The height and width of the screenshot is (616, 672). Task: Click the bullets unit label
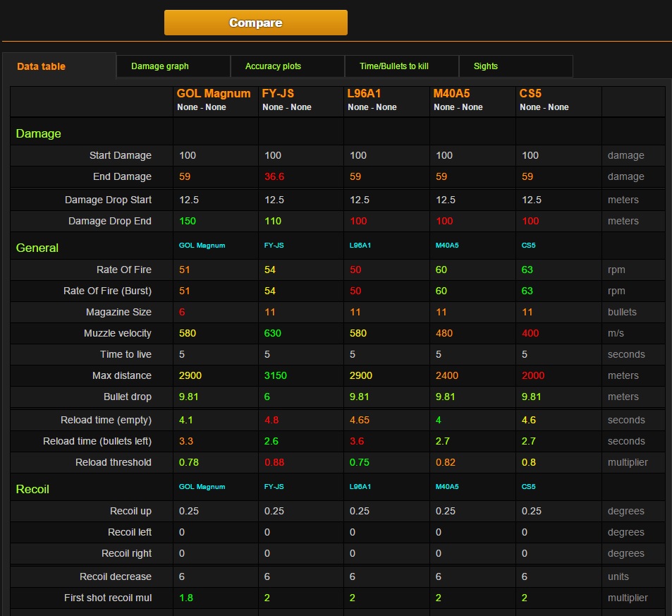pos(622,312)
